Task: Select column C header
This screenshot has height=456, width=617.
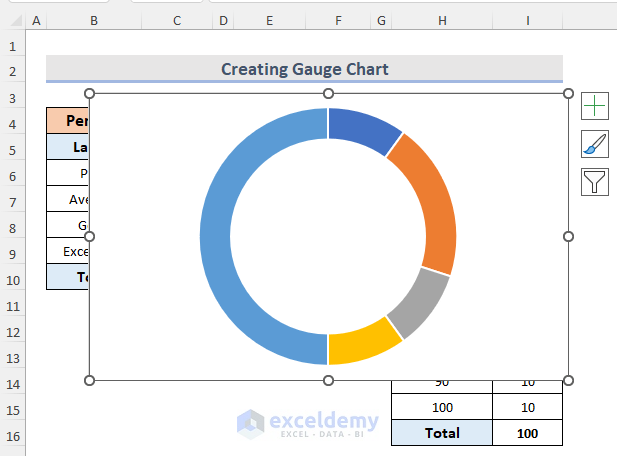Action: (x=177, y=20)
